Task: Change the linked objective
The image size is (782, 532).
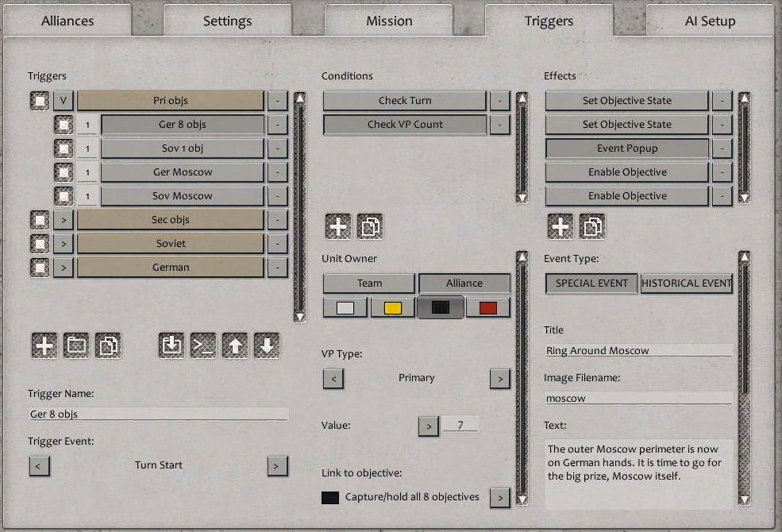Action: tap(499, 498)
